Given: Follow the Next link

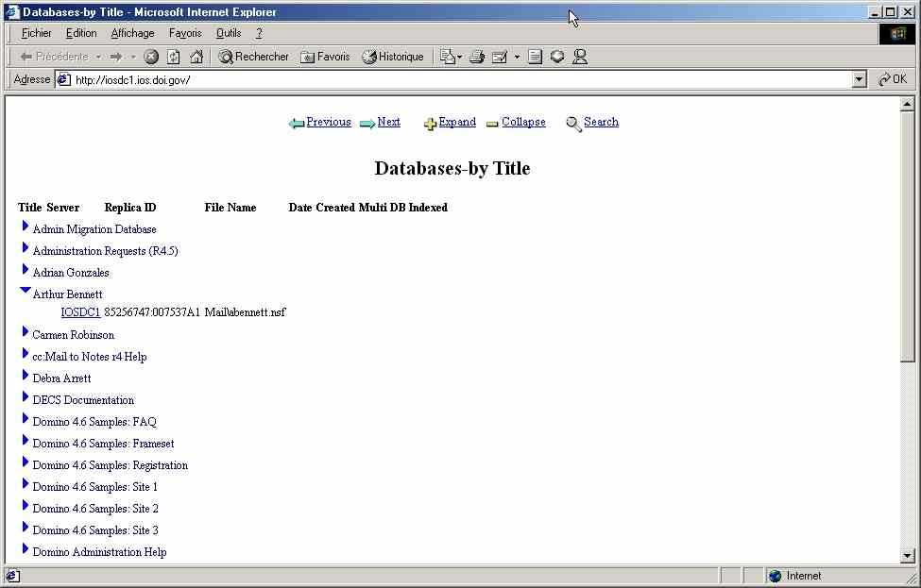Looking at the screenshot, I should [389, 122].
